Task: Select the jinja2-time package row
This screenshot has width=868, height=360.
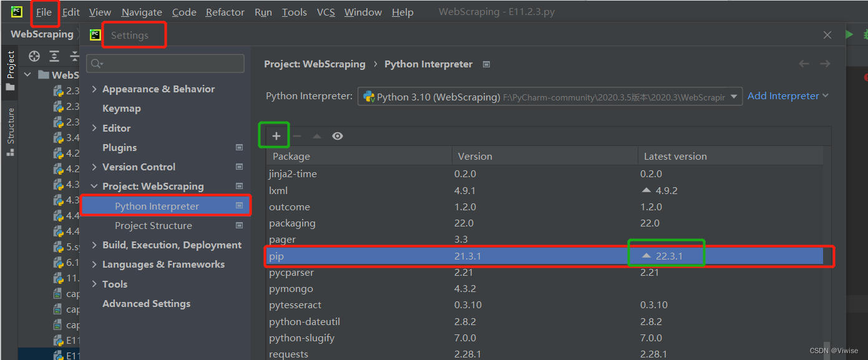Action: (545, 173)
